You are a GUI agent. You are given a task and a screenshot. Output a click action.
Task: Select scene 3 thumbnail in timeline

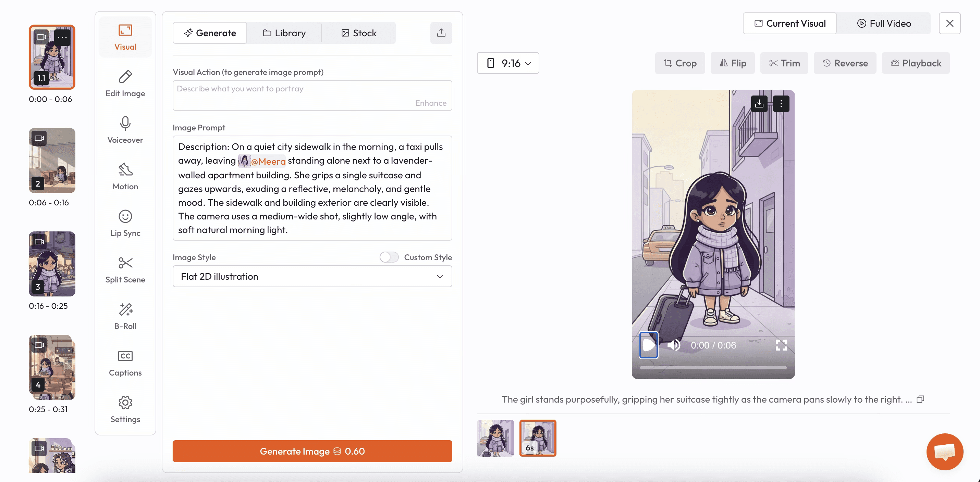[x=52, y=264]
